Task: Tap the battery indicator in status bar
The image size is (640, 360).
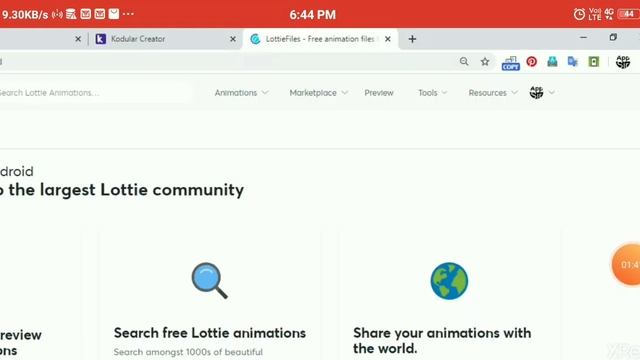Action: pos(629,14)
